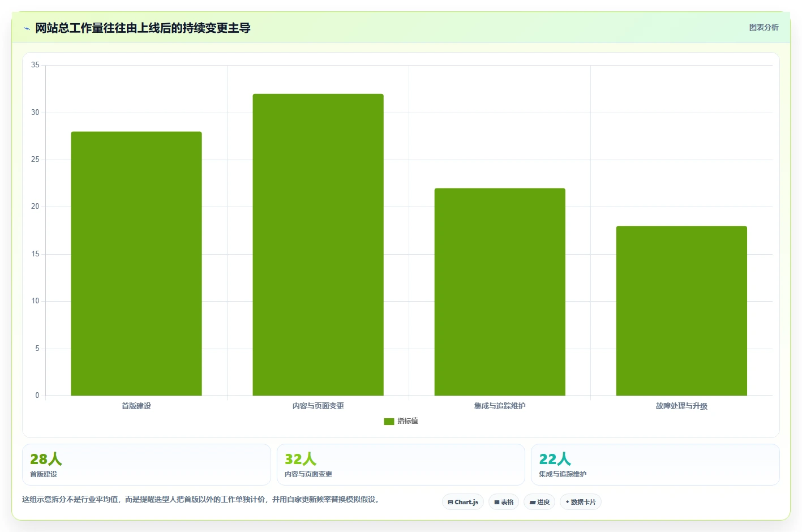802x532 pixels.
Task: Select the 集成与追踪维护 bar
Action: point(500,292)
